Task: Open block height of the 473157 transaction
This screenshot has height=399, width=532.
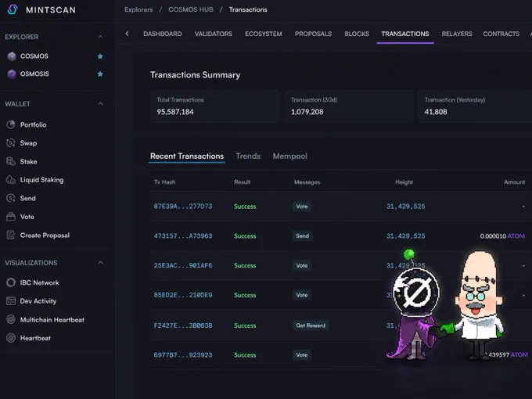Action: pos(405,235)
